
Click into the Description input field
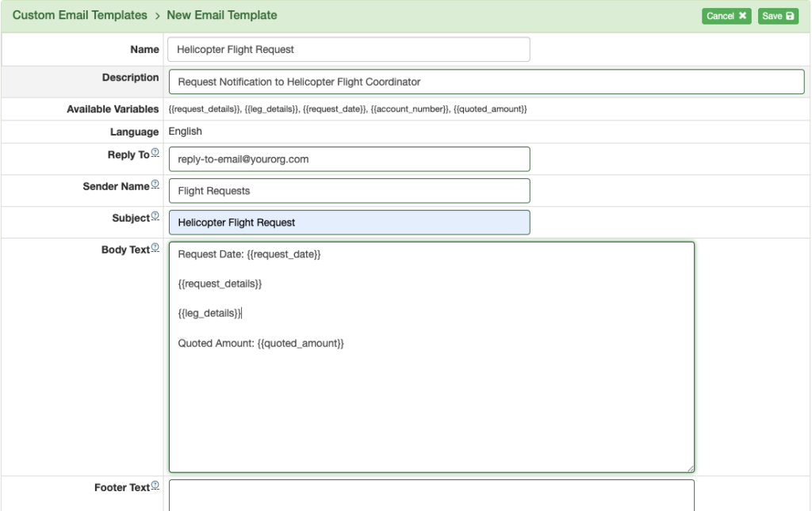(x=486, y=81)
